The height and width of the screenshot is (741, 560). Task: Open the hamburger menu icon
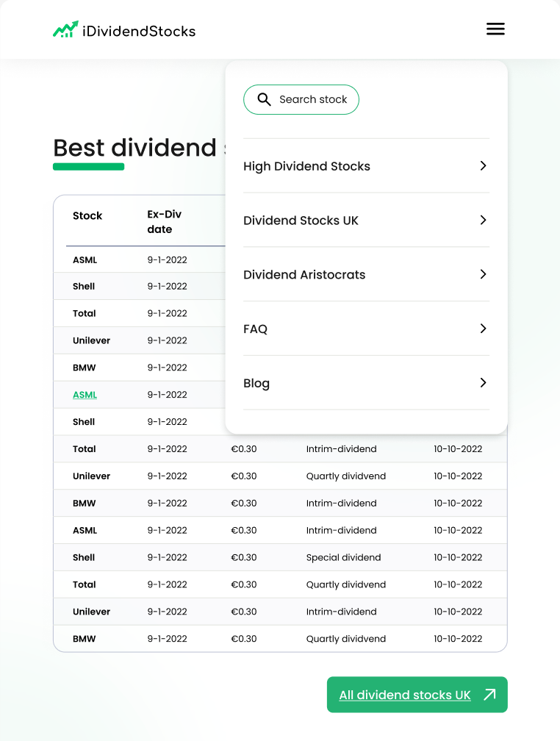[x=495, y=29]
